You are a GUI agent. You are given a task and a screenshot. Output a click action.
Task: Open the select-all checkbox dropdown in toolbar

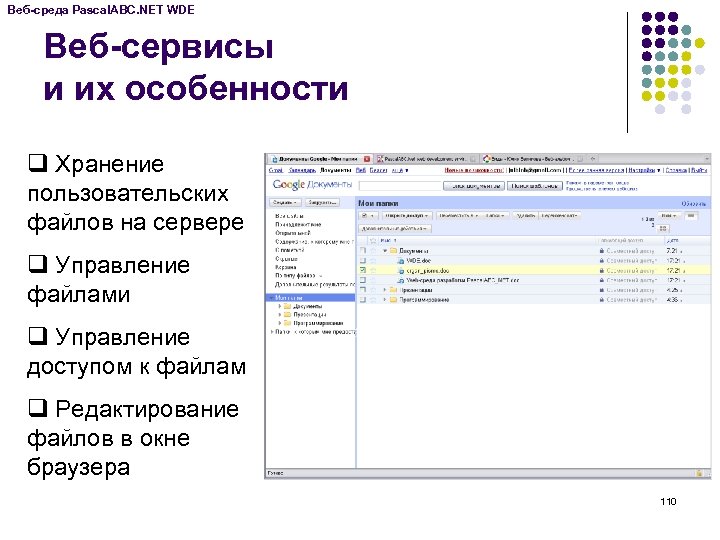[368, 215]
